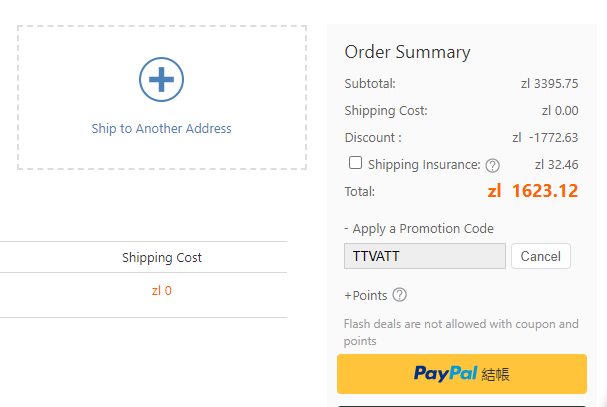Viewport: 607px width, 407px height.
Task: Collapse the Apply a Promotion Code section
Action: [x=419, y=228]
